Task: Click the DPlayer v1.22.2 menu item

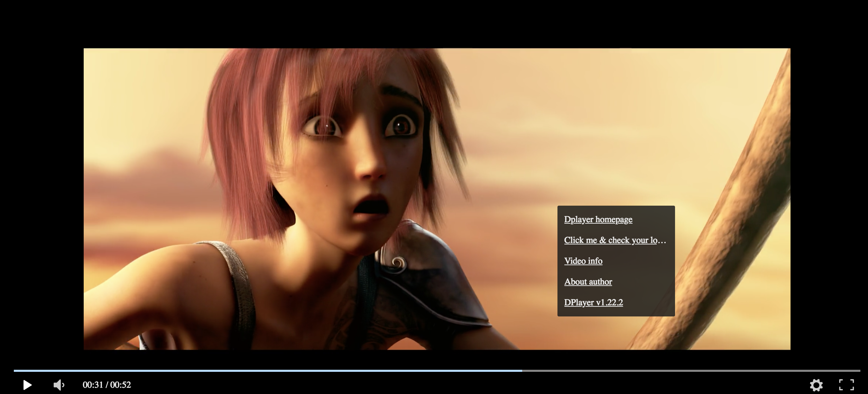Action: pyautogui.click(x=593, y=303)
